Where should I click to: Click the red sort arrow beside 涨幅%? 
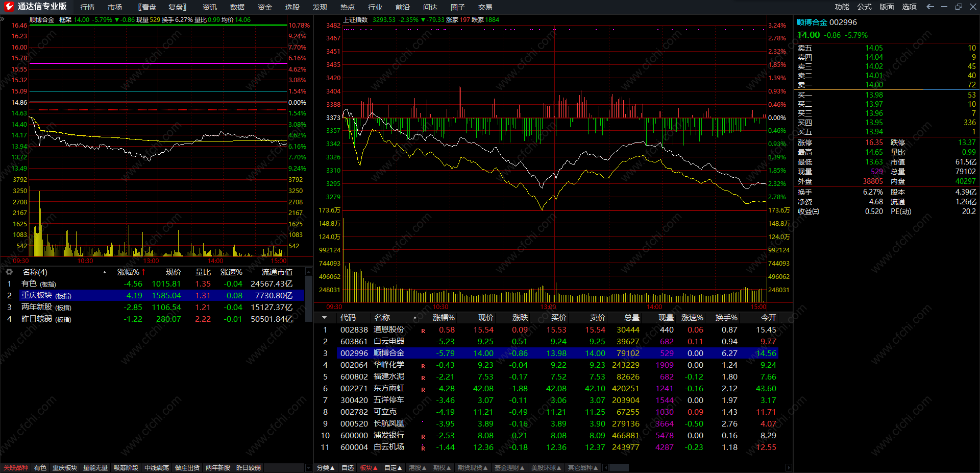pos(143,272)
